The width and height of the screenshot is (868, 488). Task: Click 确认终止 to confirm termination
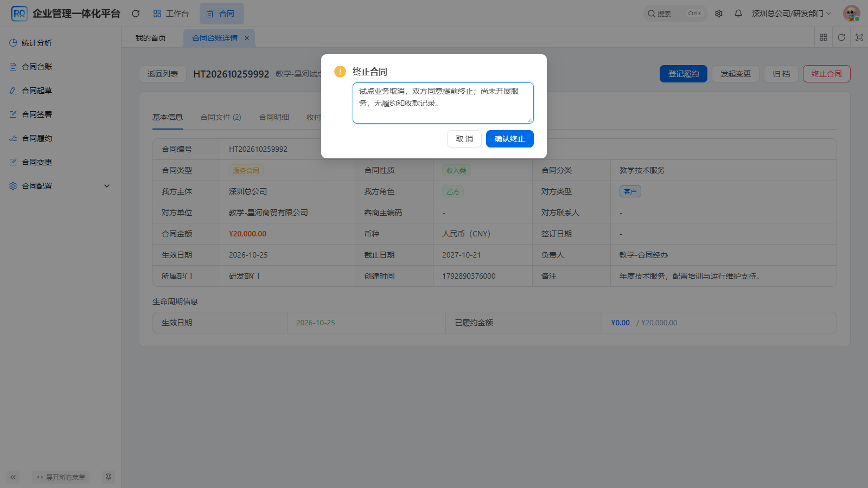tap(510, 139)
